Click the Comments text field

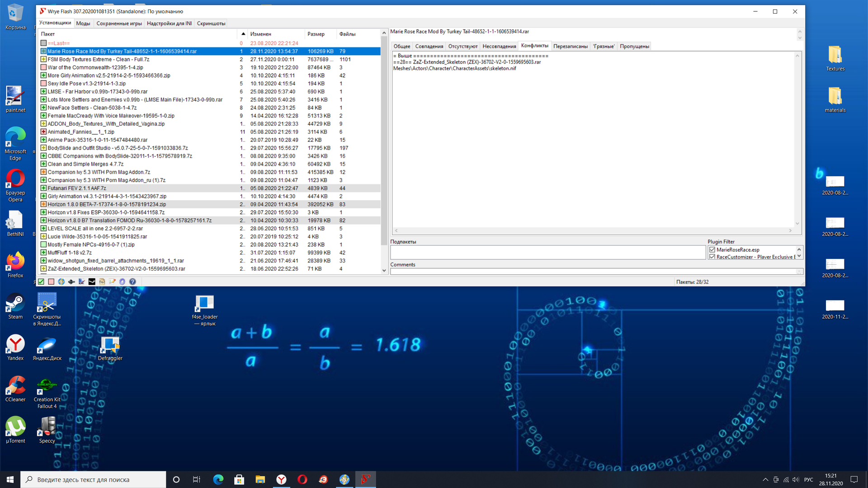592,272
